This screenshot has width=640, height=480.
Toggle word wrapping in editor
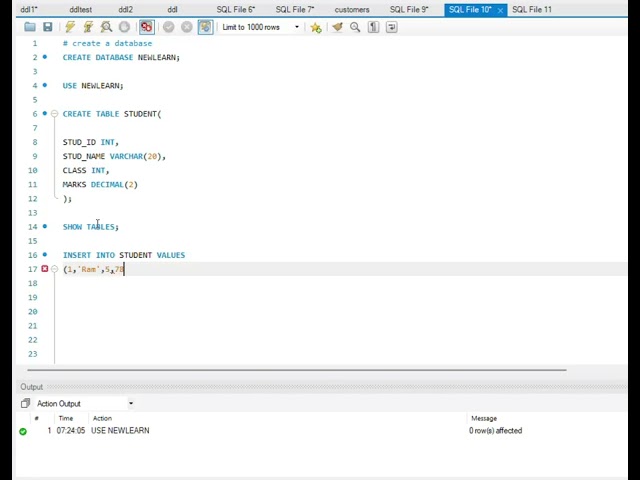pos(391,27)
